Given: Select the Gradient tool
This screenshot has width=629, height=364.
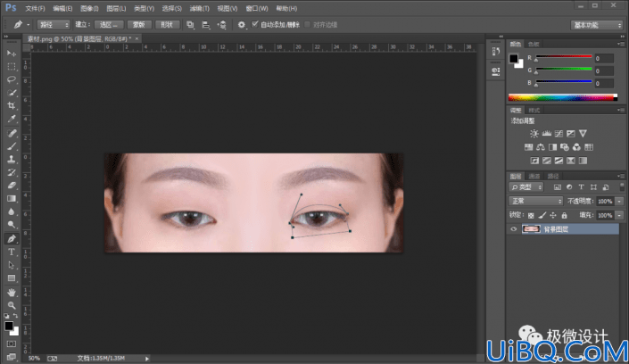Looking at the screenshot, I should [x=12, y=199].
